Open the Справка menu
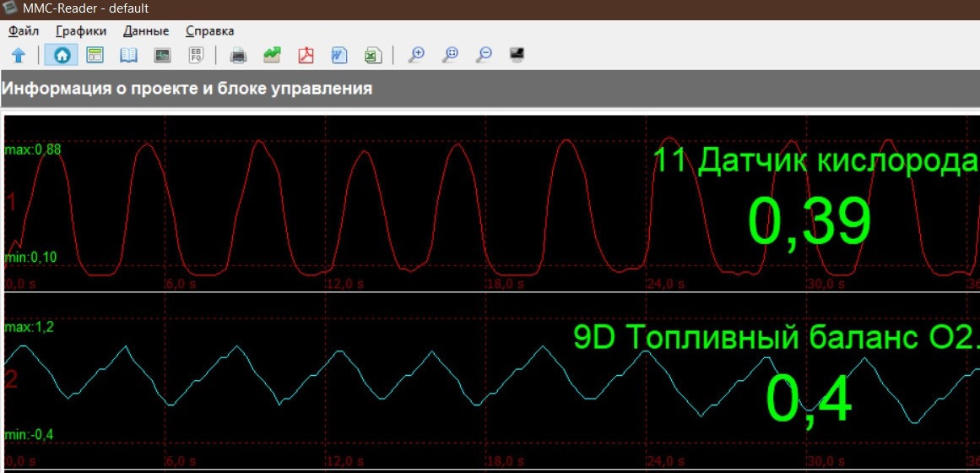The width and height of the screenshot is (980, 473). (x=210, y=30)
